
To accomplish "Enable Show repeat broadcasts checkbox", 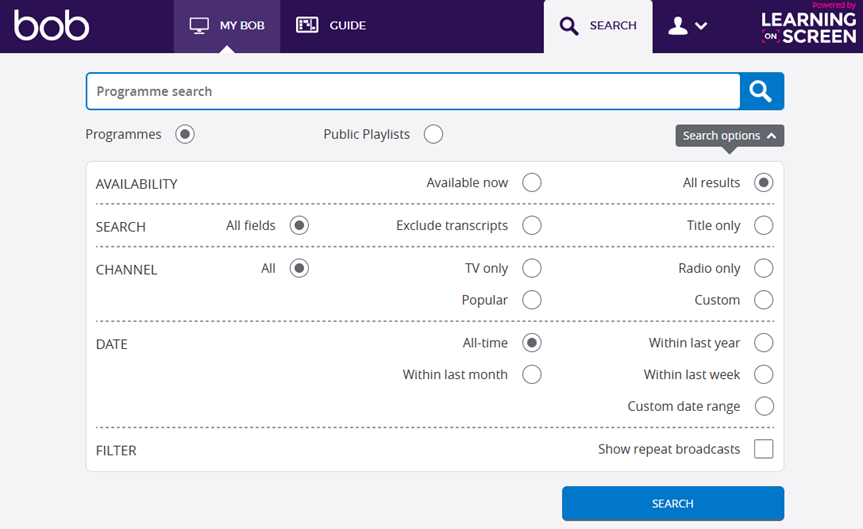I will click(x=764, y=449).
